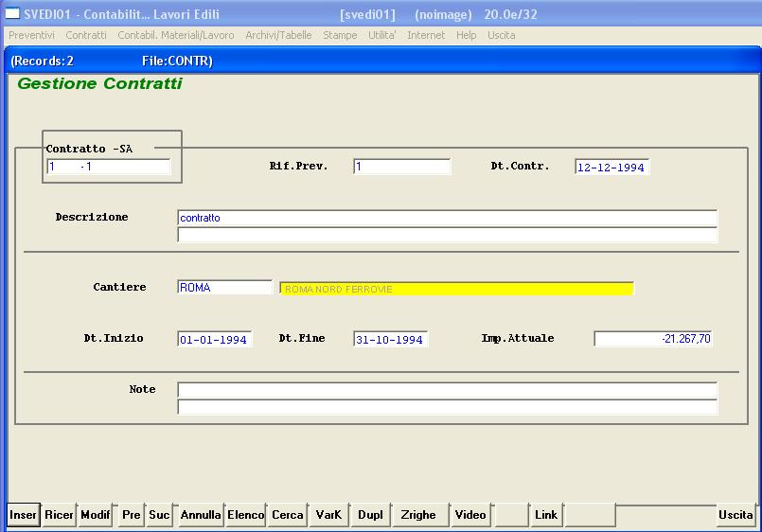Open the Internet menu
The image size is (762, 532).
426,35
